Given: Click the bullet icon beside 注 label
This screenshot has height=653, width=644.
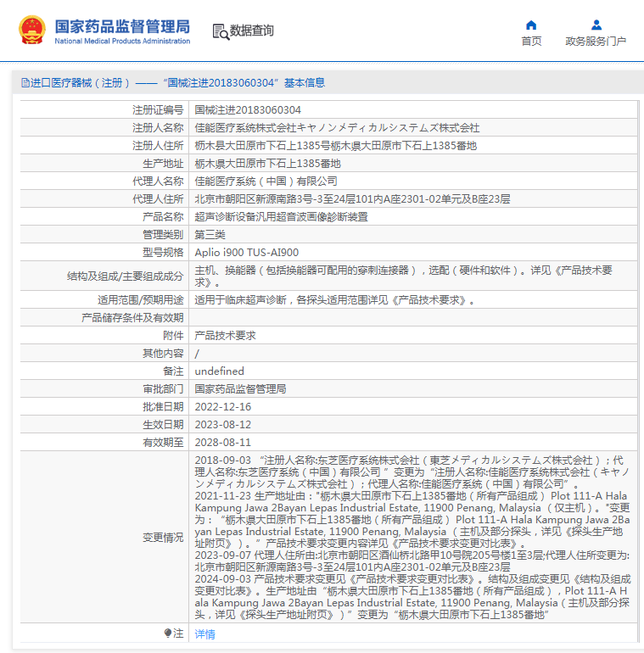Looking at the screenshot, I should click(x=168, y=633).
